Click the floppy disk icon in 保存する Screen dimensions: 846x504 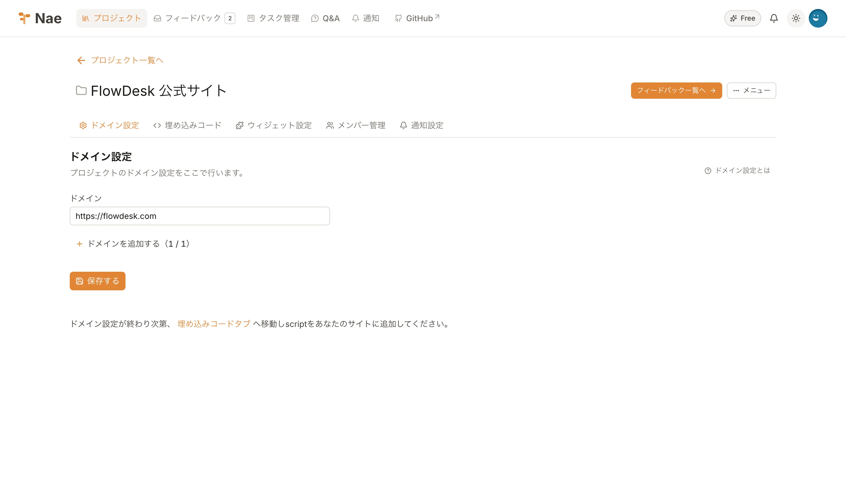80,281
